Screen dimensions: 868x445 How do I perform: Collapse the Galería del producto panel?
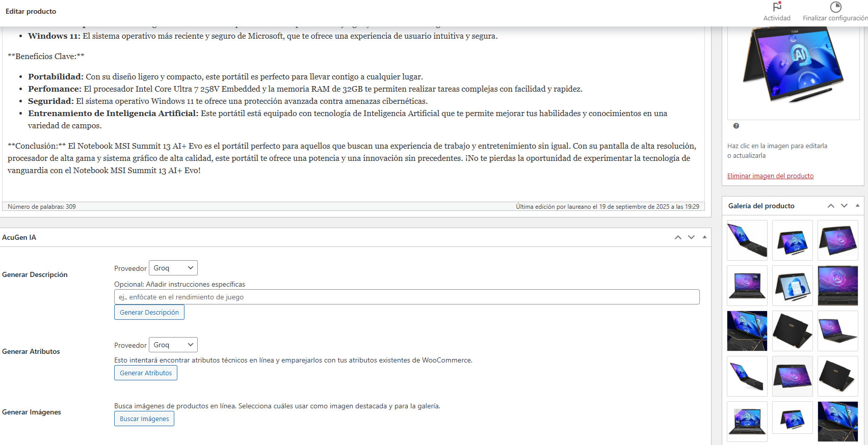click(857, 205)
